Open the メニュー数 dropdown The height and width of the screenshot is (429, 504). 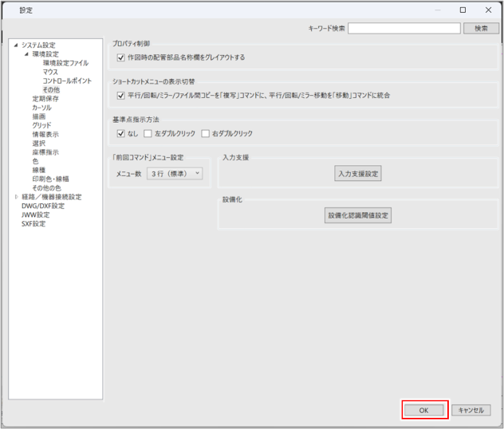pyautogui.click(x=175, y=173)
